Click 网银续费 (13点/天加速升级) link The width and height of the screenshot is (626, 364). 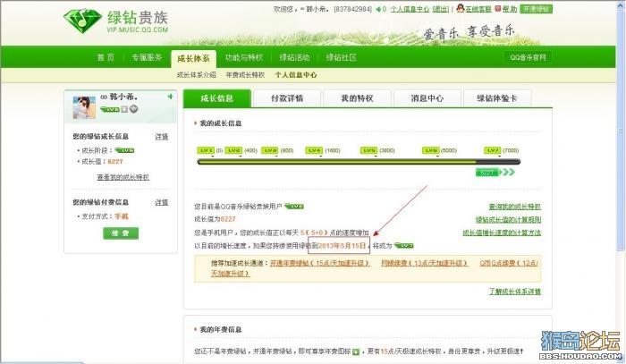(425, 263)
